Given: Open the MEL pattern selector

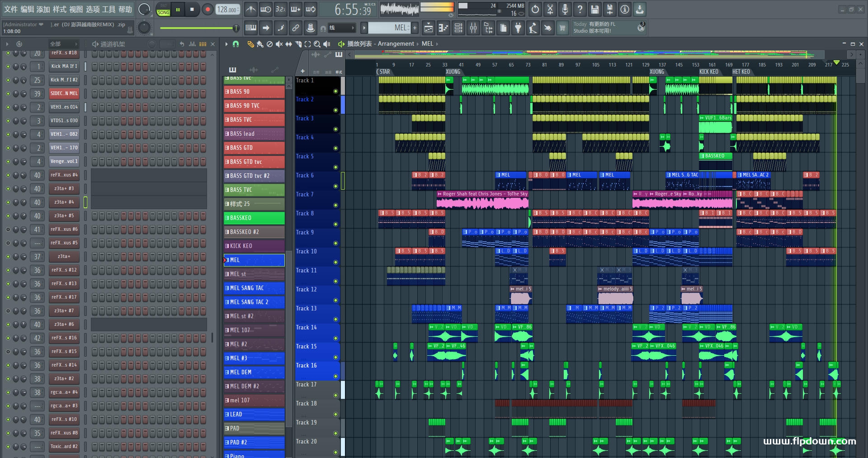Looking at the screenshot, I should pyautogui.click(x=389, y=28).
